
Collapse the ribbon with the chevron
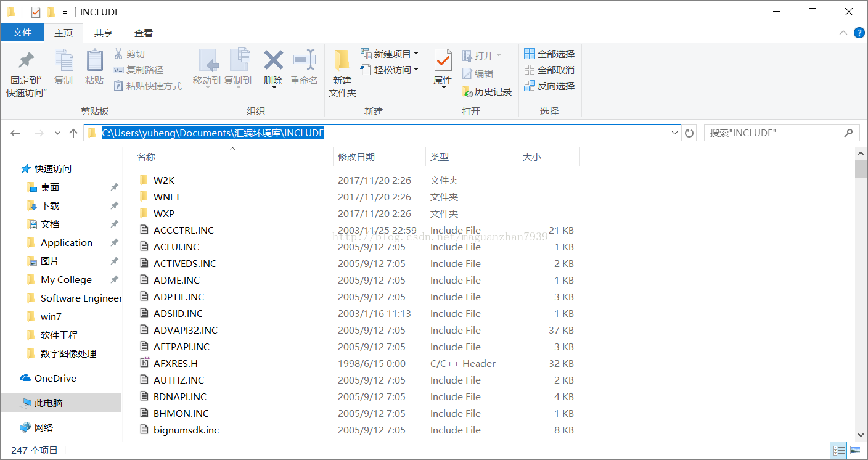click(x=843, y=33)
